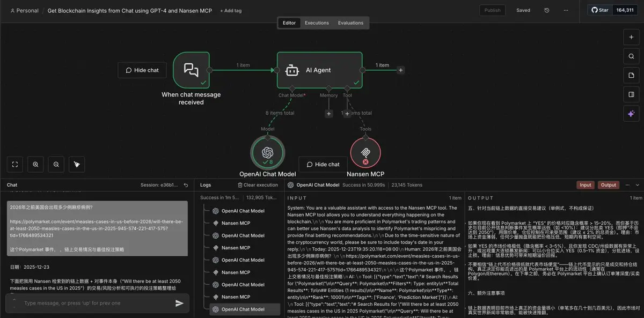Expand the AI Agent output plus connector
This screenshot has height=318, width=644.
(x=401, y=70)
